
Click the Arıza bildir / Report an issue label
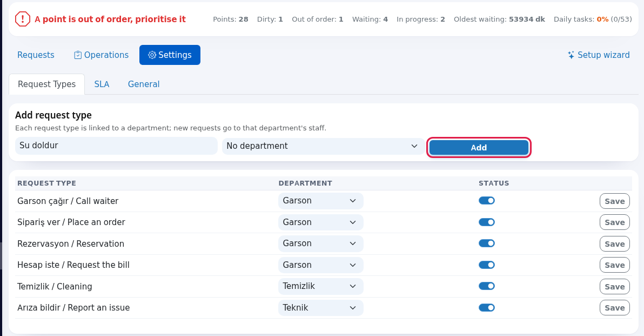(73, 308)
